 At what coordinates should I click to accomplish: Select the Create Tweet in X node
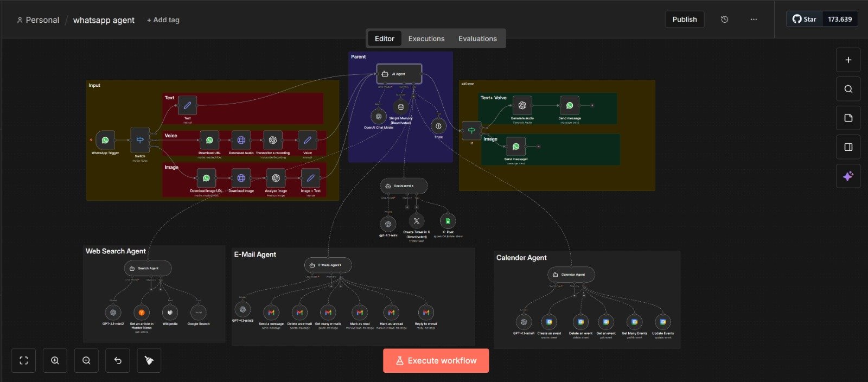click(x=416, y=221)
